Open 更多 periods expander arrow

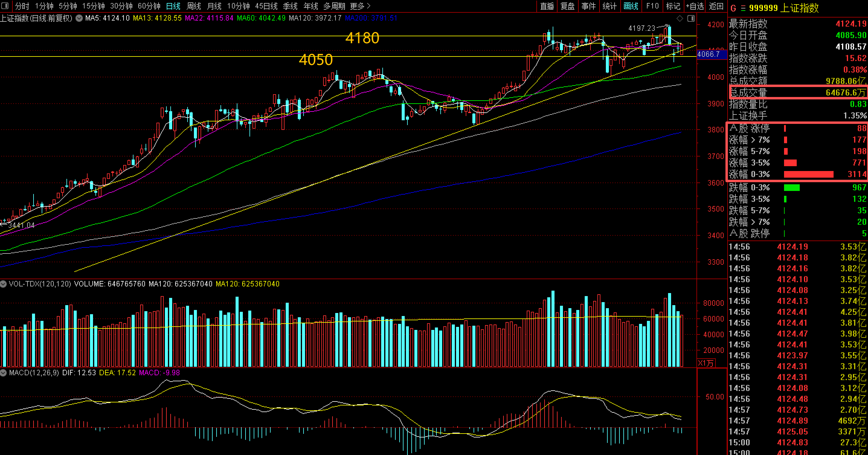[x=368, y=6]
